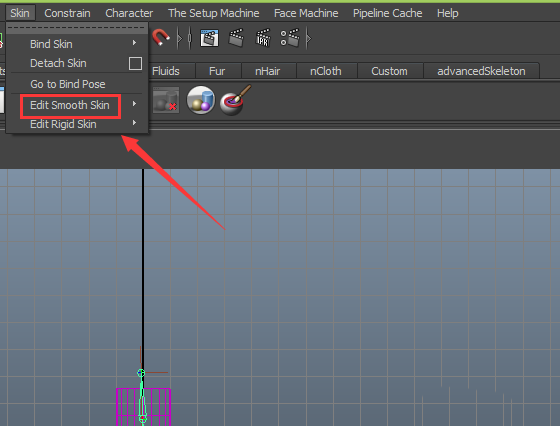Switch to the nHair shelf tab

click(x=268, y=71)
